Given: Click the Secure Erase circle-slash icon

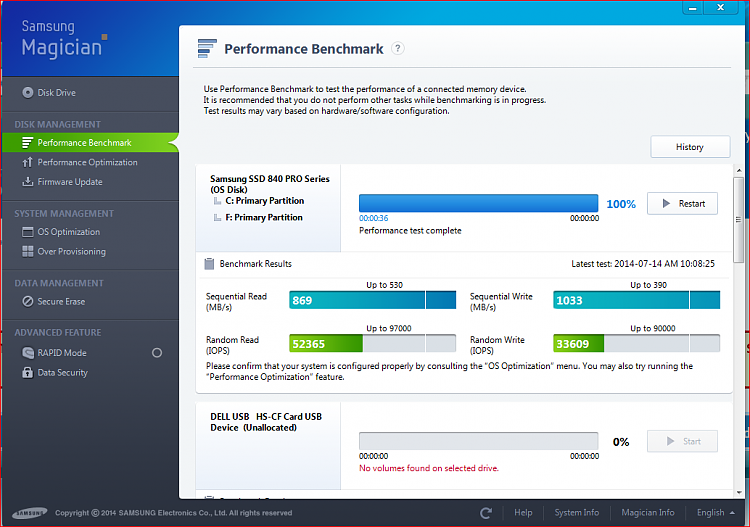Looking at the screenshot, I should (28, 301).
